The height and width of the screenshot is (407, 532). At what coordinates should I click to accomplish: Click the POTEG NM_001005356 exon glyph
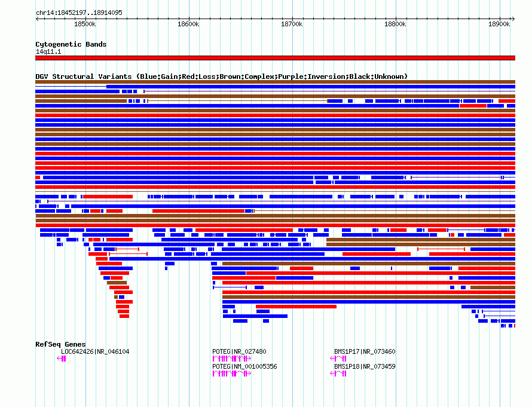click(232, 374)
